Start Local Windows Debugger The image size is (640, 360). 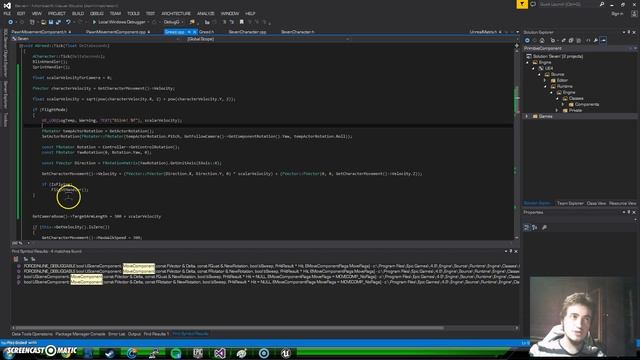click(119, 22)
